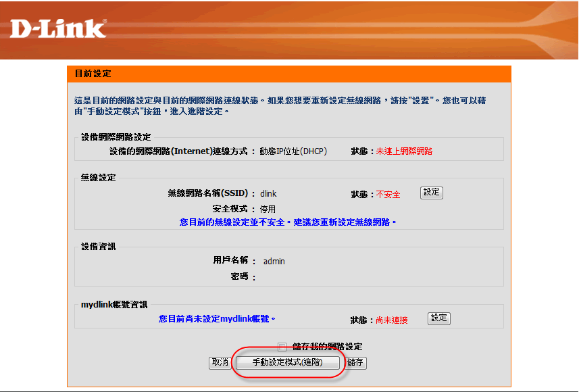
Task: Click the blue wireless not-secure warning message
Action: point(288,222)
